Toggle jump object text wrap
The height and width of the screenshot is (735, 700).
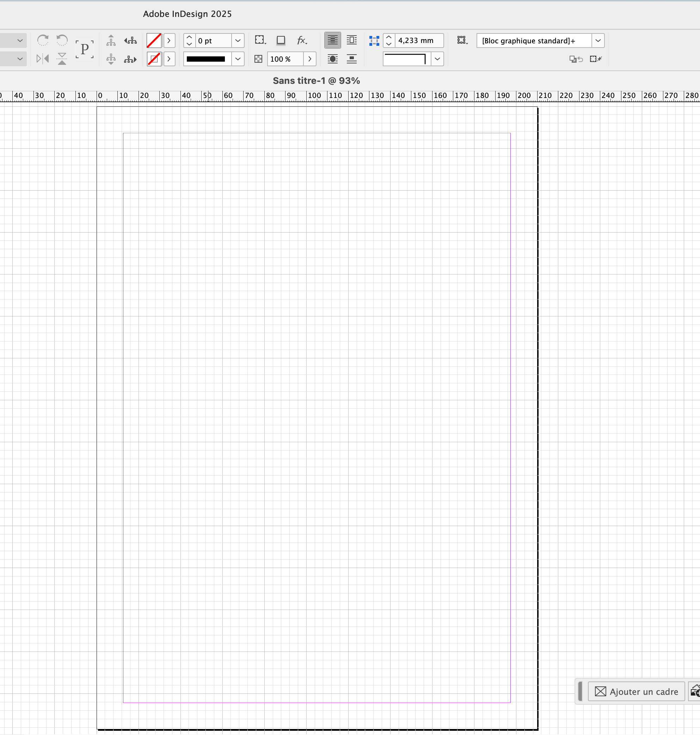(x=351, y=58)
